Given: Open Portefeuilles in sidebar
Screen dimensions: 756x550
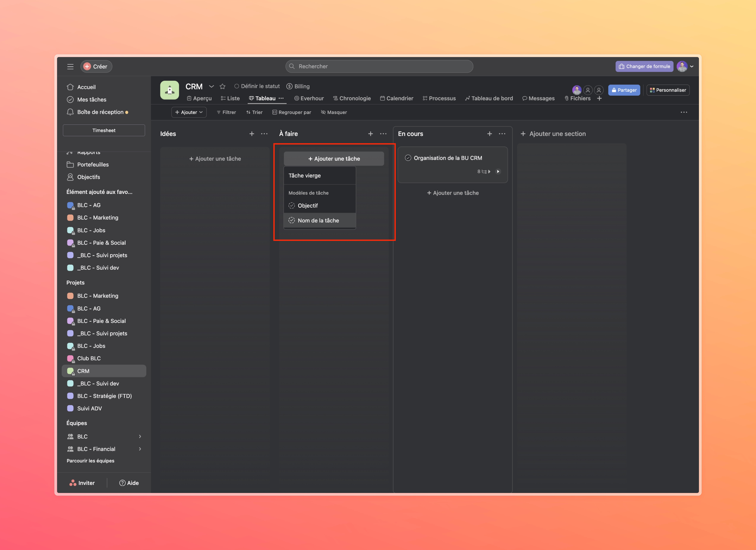Looking at the screenshot, I should tap(88, 165).
